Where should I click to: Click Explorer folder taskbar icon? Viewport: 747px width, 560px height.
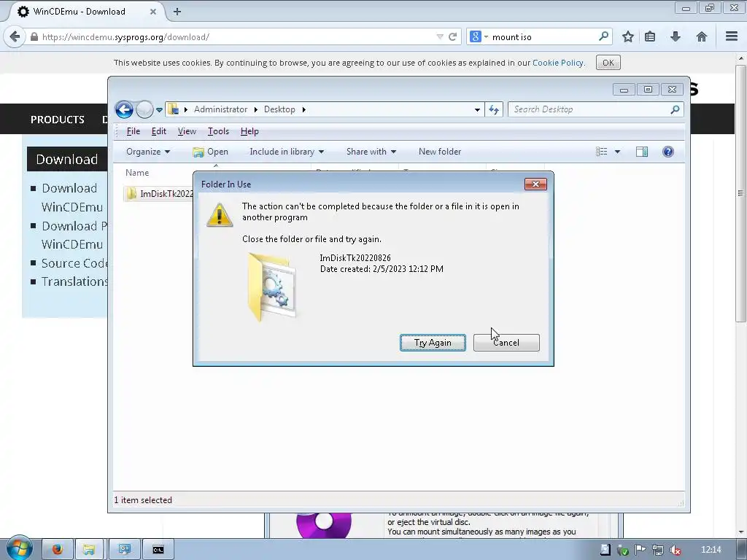click(89, 550)
